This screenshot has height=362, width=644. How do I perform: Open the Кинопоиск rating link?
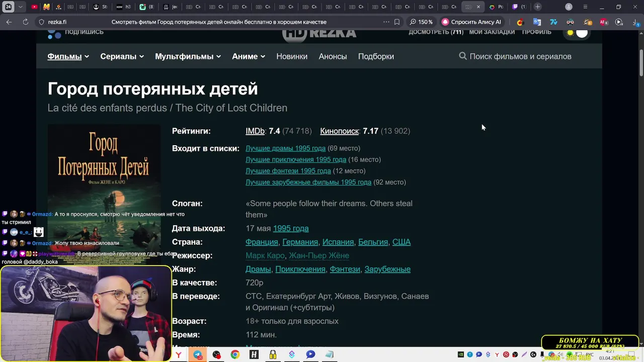[x=339, y=131]
